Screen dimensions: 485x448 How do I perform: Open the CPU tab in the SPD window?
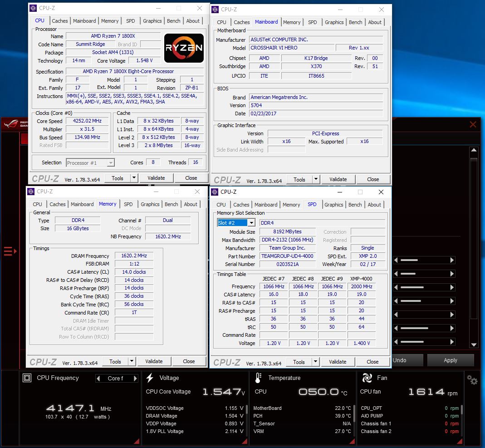point(221,205)
